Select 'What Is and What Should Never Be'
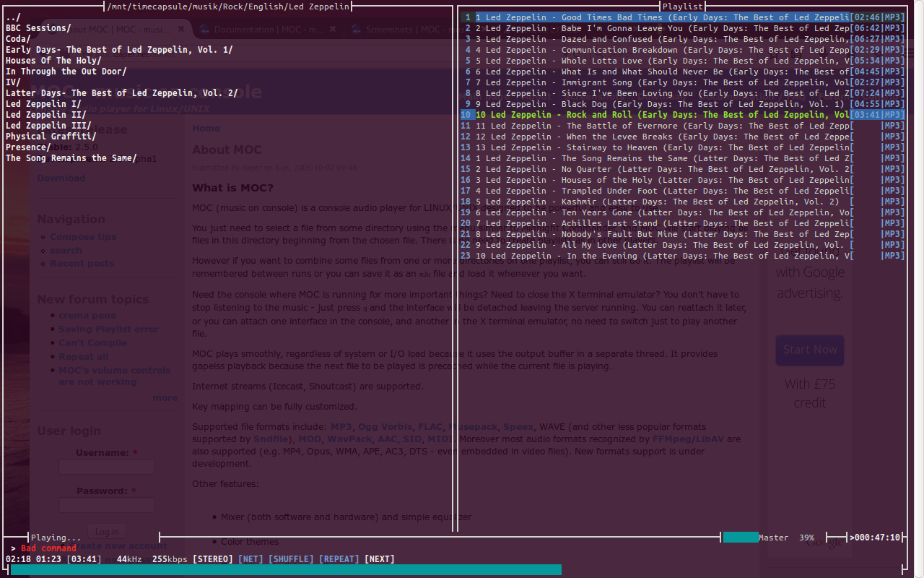The height and width of the screenshot is (578, 924). point(682,72)
